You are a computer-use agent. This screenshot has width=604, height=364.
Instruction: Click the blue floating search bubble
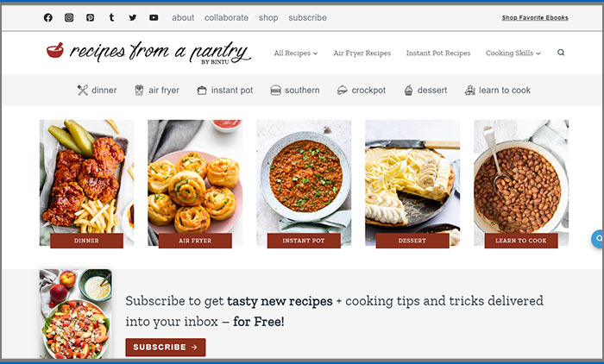tap(597, 239)
